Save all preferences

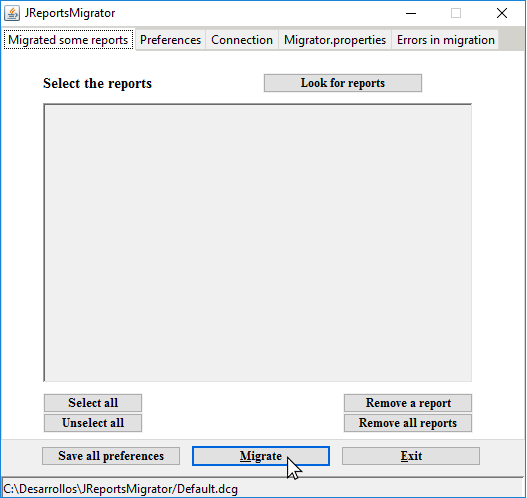tap(111, 456)
